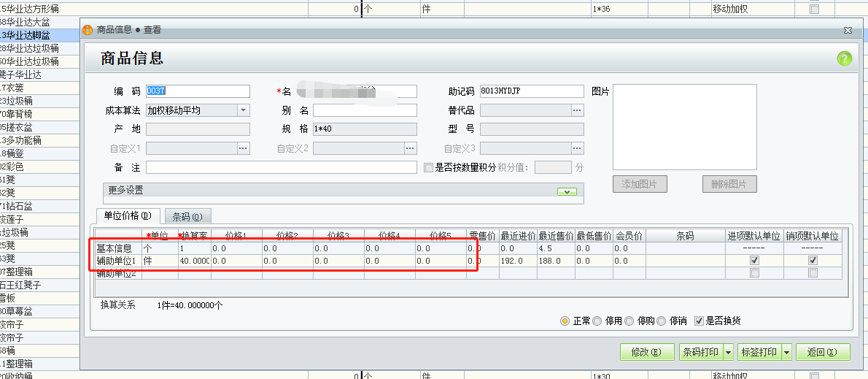Click the 图片 preview box
Viewport: 868px width, 379px height.
coord(685,127)
